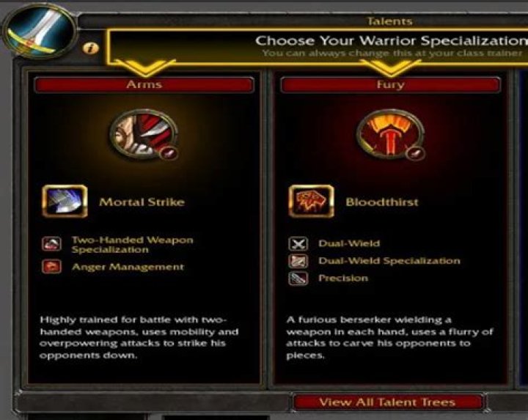Click the yellow info icon
528x420 pixels.
coord(91,48)
